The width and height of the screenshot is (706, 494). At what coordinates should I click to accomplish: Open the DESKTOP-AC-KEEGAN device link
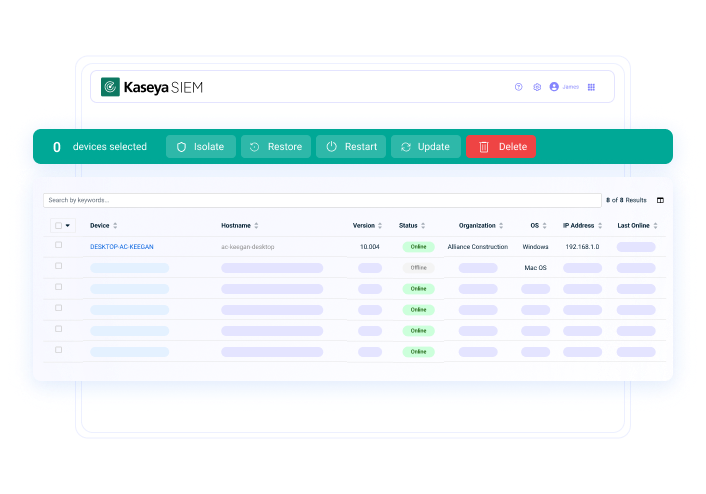pyautogui.click(x=122, y=246)
